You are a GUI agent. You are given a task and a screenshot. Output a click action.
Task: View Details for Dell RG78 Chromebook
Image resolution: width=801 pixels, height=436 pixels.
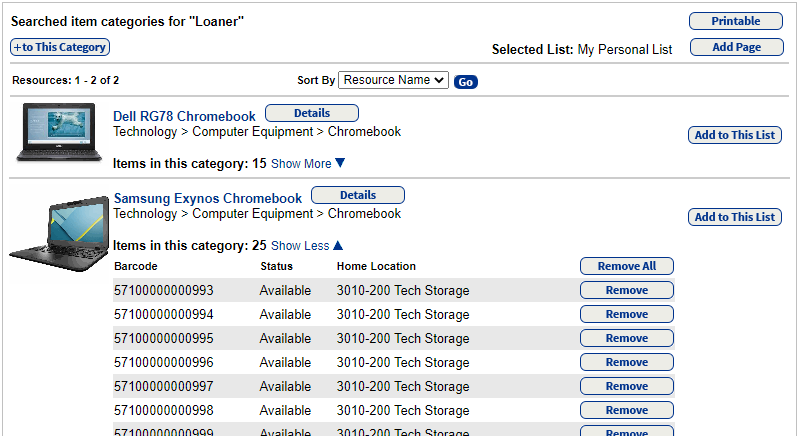[312, 113]
